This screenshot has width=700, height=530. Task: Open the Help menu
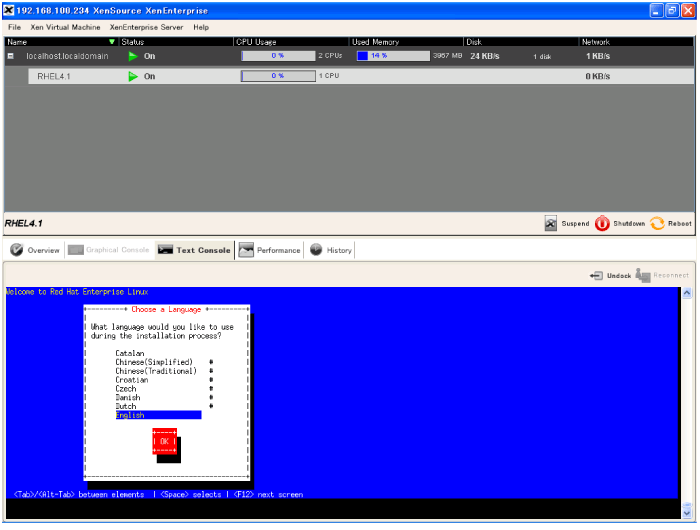pyautogui.click(x=201, y=27)
